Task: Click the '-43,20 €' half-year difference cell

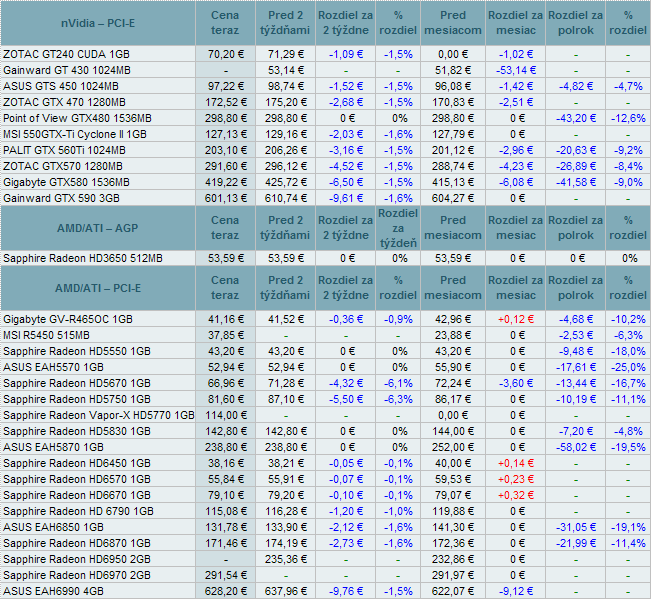Action: pos(576,118)
